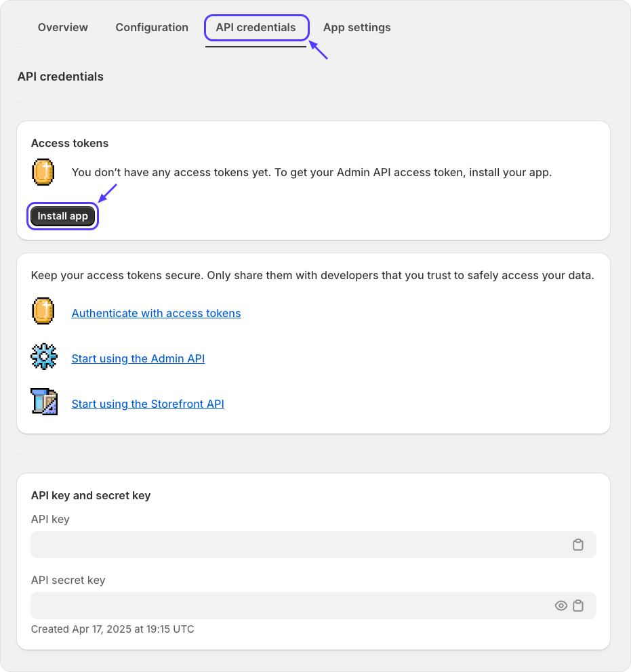Viewport: 631px width, 672px height.
Task: Click the Access tokens card heading
Action: click(70, 143)
